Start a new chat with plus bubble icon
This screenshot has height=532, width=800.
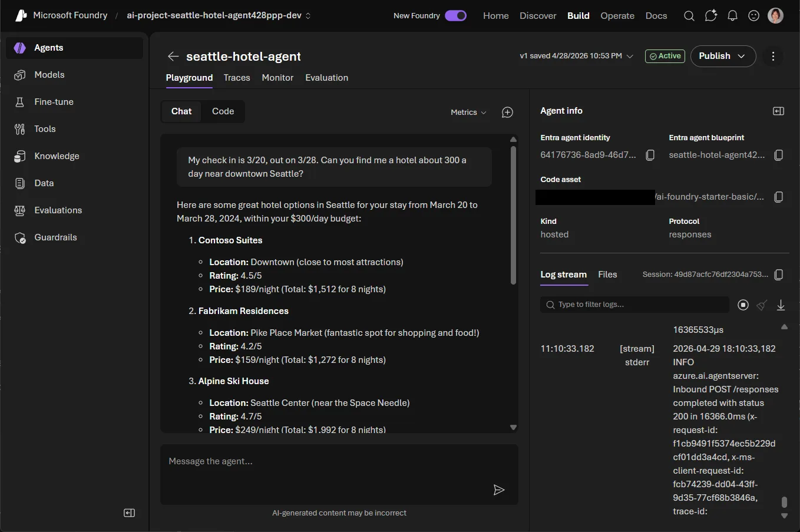click(507, 112)
